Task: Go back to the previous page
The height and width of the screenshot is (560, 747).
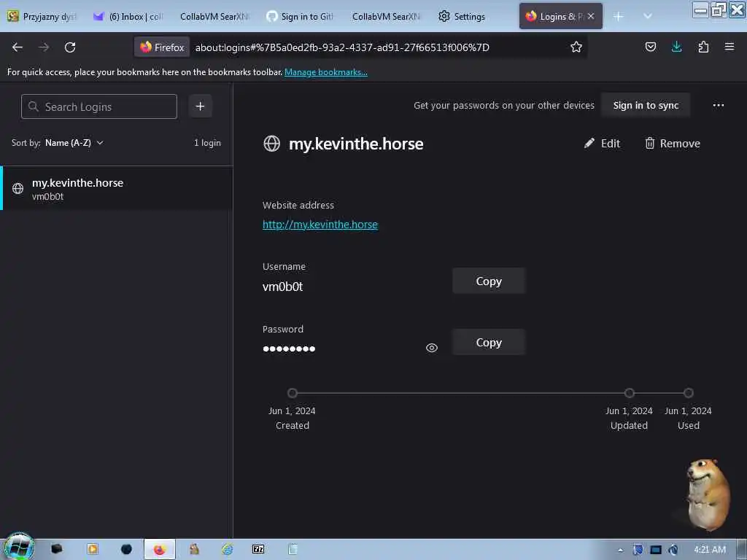Action: pyautogui.click(x=18, y=47)
